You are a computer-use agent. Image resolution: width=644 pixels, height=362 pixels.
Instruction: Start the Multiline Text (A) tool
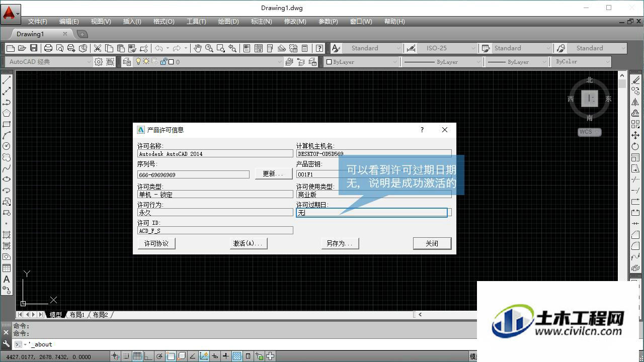pyautogui.click(x=7, y=279)
